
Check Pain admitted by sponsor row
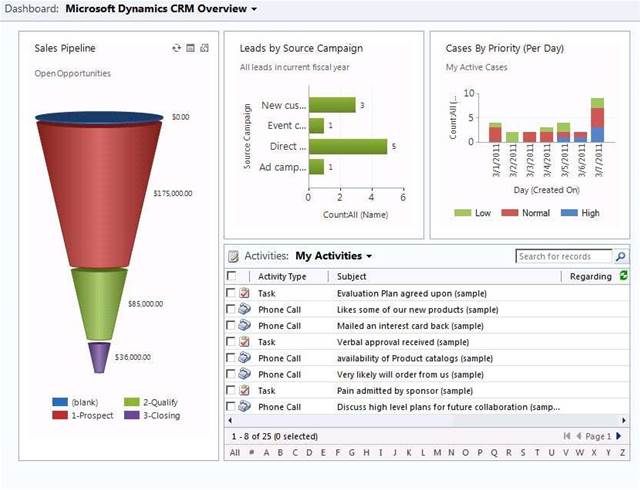(231, 390)
